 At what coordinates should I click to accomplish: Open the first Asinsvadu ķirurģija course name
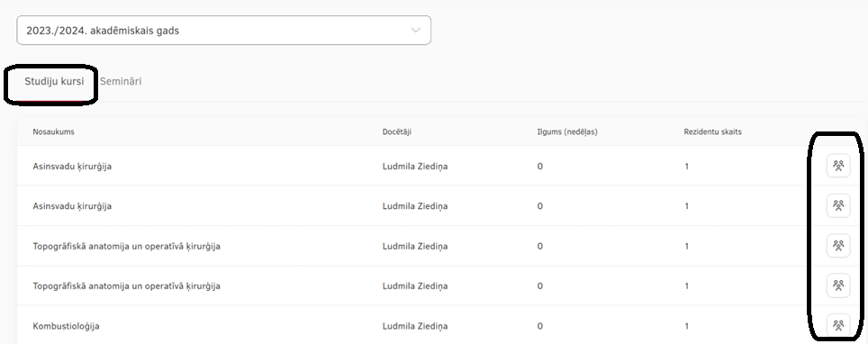pyautogui.click(x=72, y=167)
